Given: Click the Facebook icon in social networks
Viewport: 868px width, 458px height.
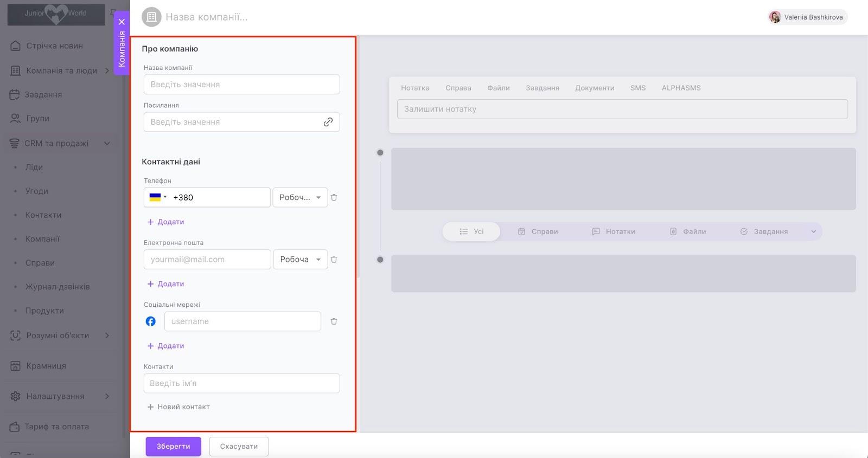Looking at the screenshot, I should pyautogui.click(x=151, y=321).
